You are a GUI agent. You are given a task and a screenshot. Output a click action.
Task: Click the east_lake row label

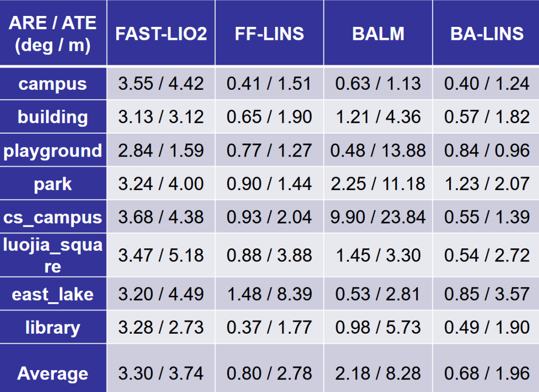pos(52,294)
